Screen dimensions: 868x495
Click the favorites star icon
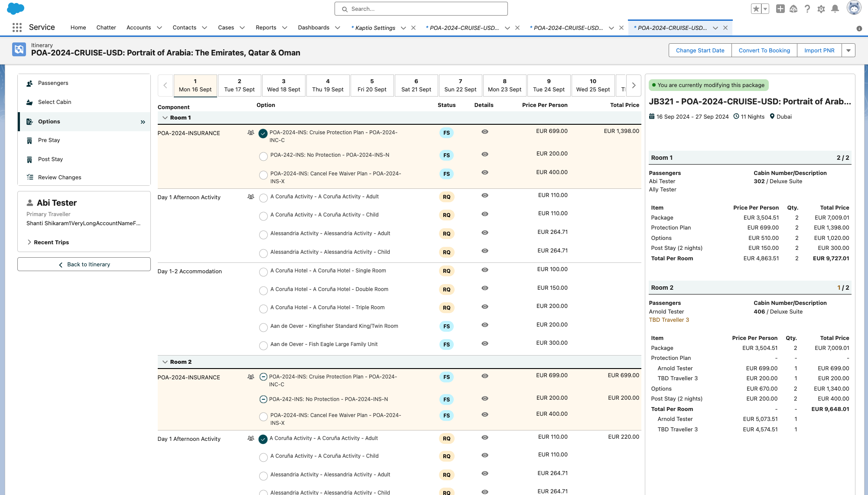tap(756, 9)
